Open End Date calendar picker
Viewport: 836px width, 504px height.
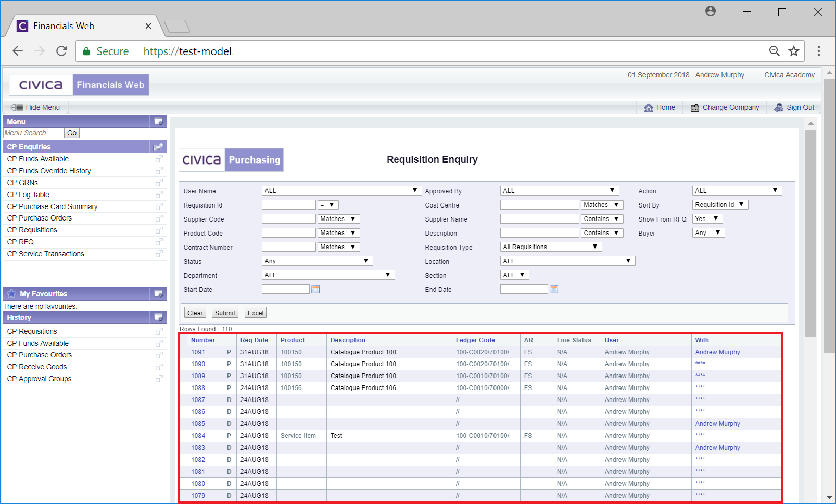(x=554, y=289)
